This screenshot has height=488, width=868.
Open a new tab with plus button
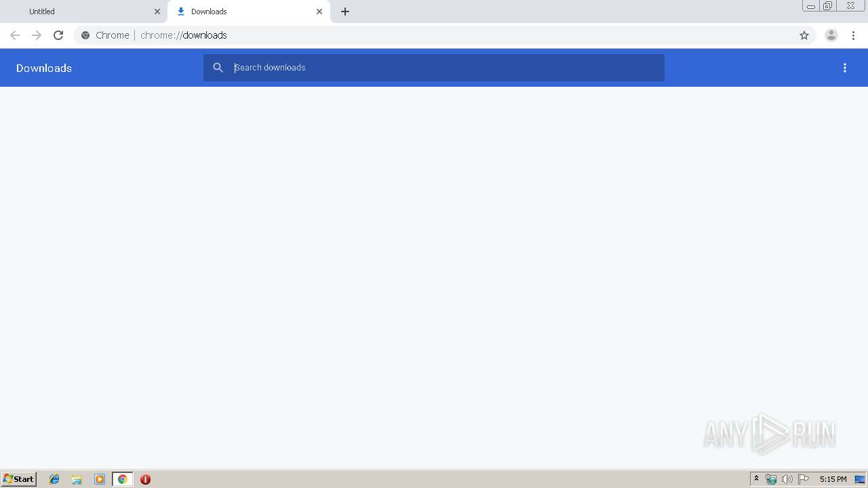point(345,12)
